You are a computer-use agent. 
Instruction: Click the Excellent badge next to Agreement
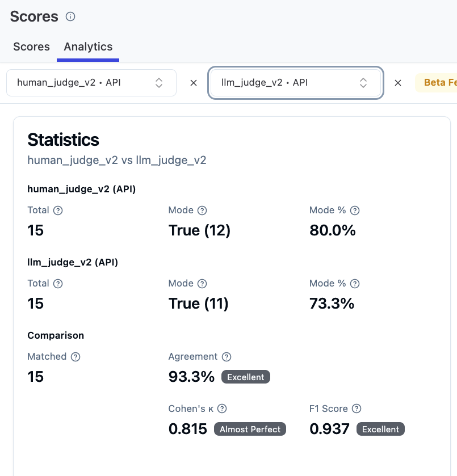[245, 377]
